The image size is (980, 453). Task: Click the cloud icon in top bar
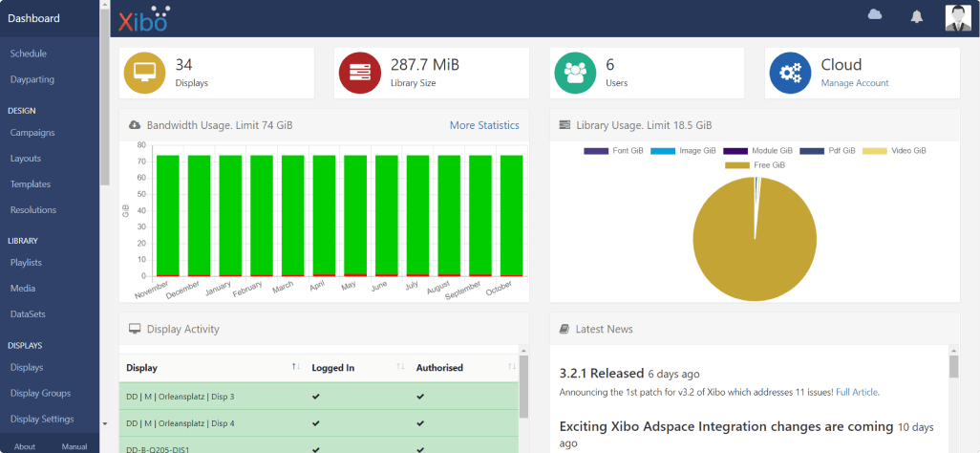874,14
